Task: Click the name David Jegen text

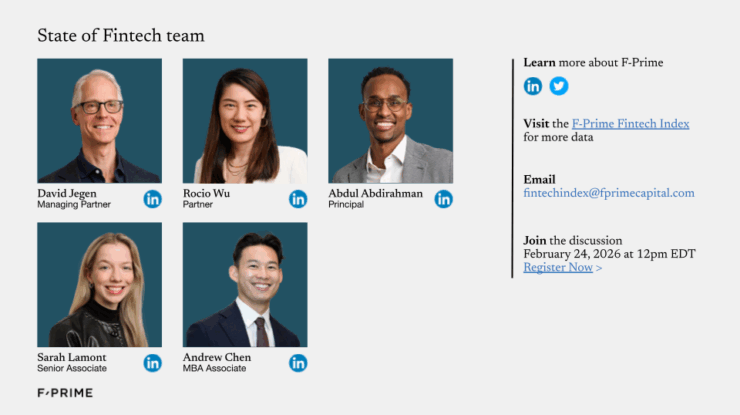Action: coord(70,193)
